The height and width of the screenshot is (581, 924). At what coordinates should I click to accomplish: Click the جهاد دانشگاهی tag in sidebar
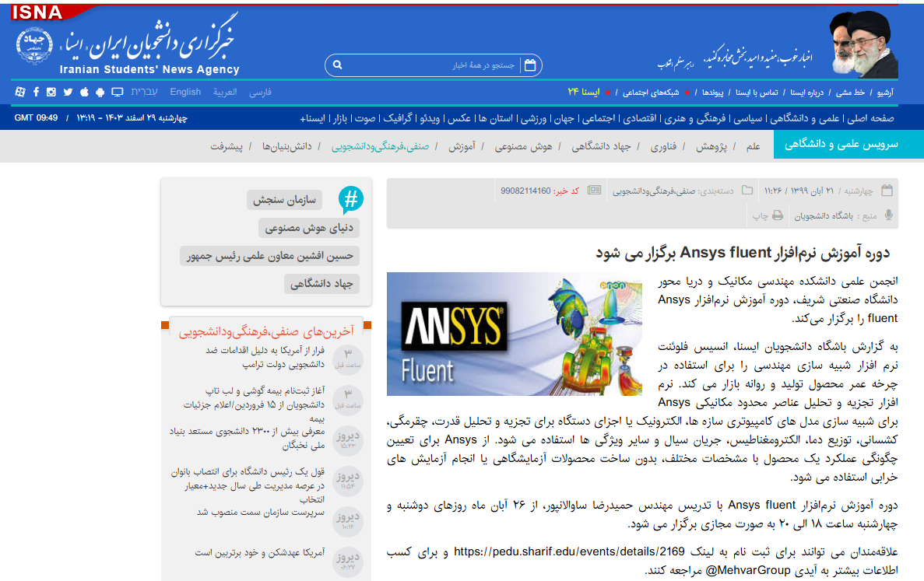coord(321,284)
